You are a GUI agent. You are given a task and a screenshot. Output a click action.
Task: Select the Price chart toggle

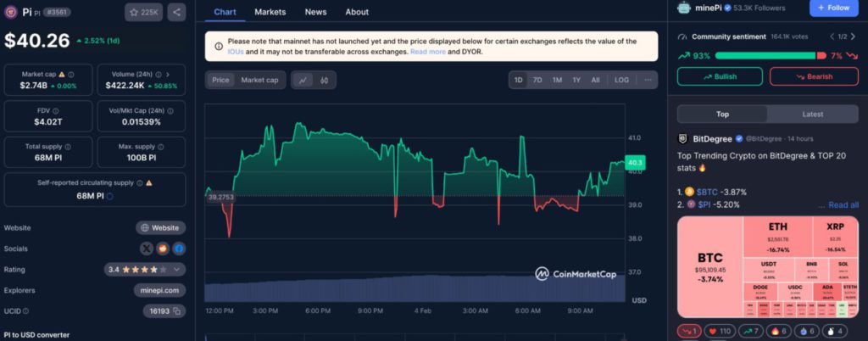(220, 81)
